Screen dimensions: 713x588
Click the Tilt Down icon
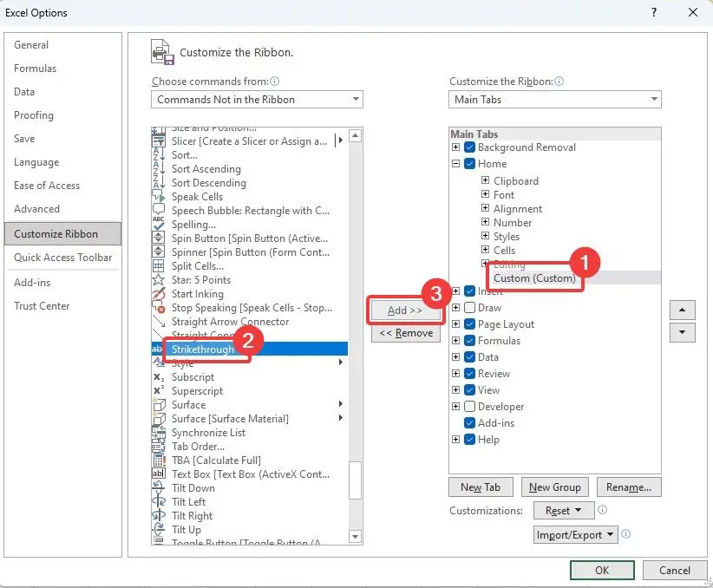tap(158, 488)
